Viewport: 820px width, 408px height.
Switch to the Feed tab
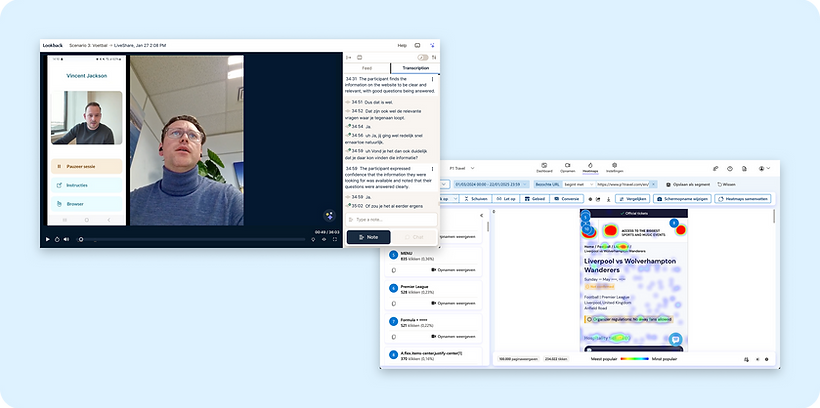coord(367,68)
